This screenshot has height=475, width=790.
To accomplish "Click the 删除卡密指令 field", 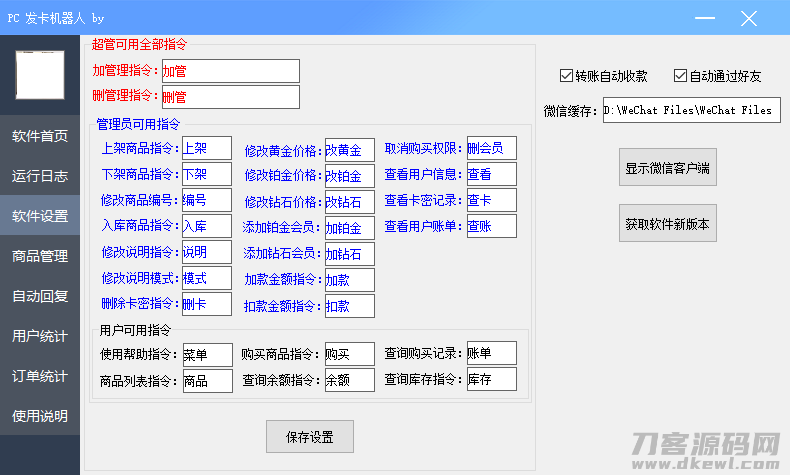I will 207,304.
